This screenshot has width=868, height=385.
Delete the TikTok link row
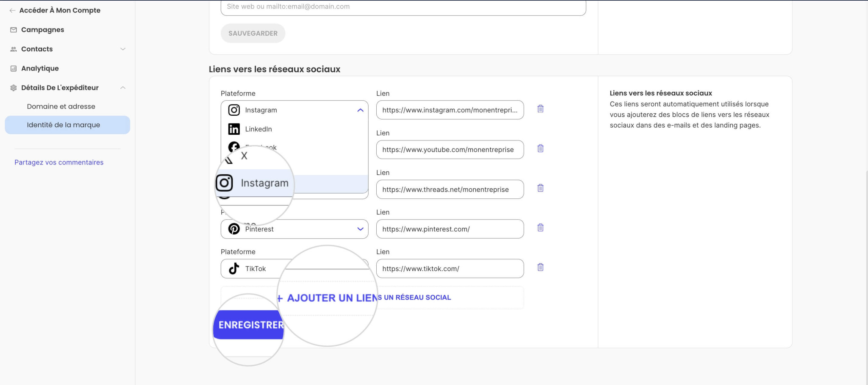point(540,268)
